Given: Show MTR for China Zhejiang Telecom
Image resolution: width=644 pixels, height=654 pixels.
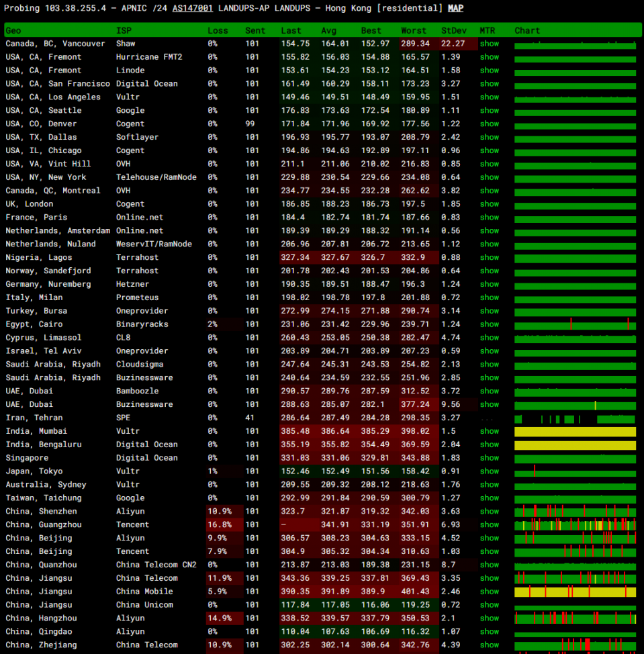Looking at the screenshot, I should click(489, 645).
